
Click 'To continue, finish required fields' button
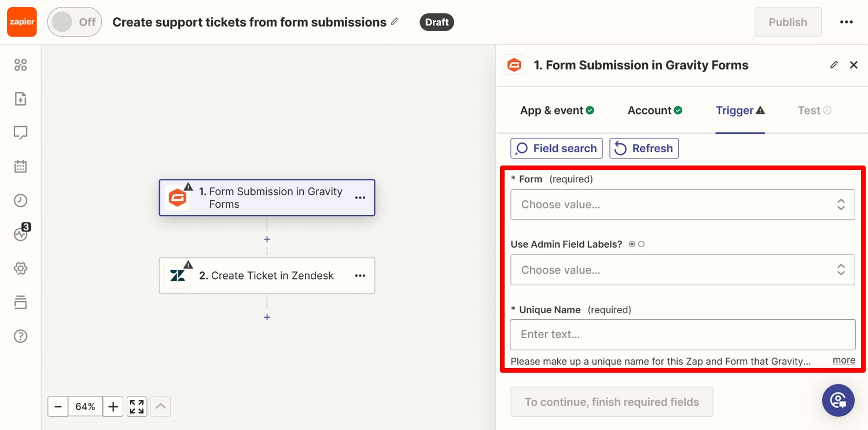pyautogui.click(x=612, y=402)
